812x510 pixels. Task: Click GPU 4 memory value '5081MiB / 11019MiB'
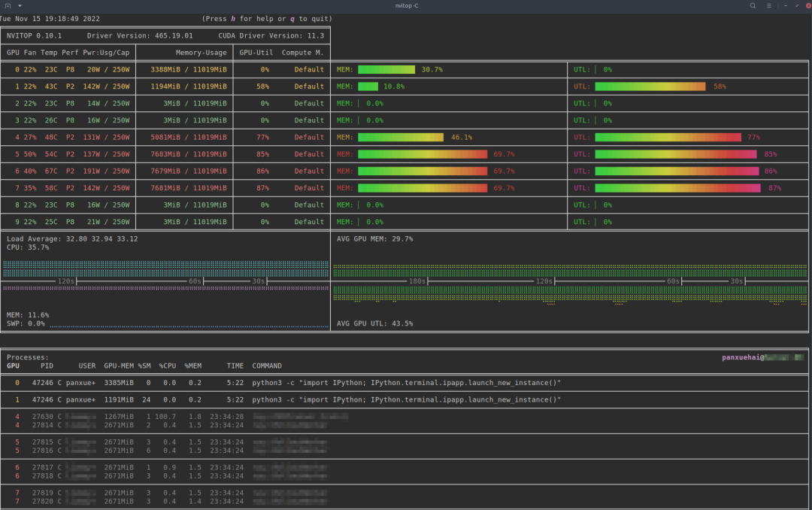[189, 138]
